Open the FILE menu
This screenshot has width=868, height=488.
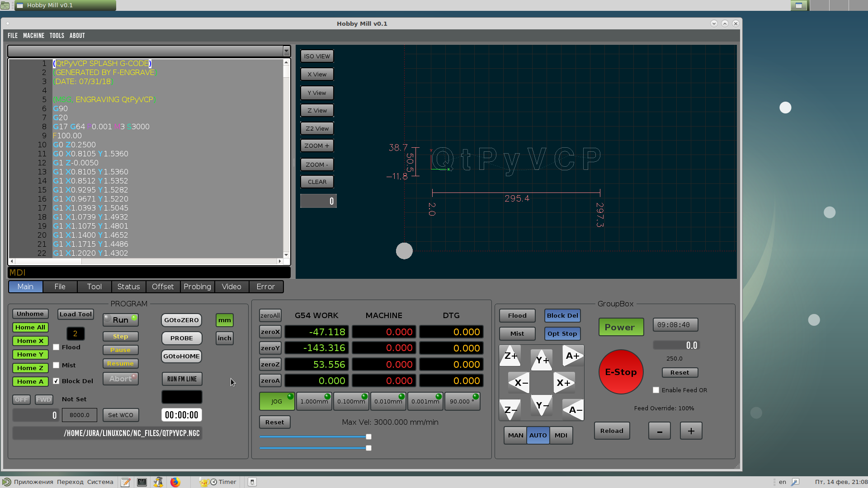[13, 36]
